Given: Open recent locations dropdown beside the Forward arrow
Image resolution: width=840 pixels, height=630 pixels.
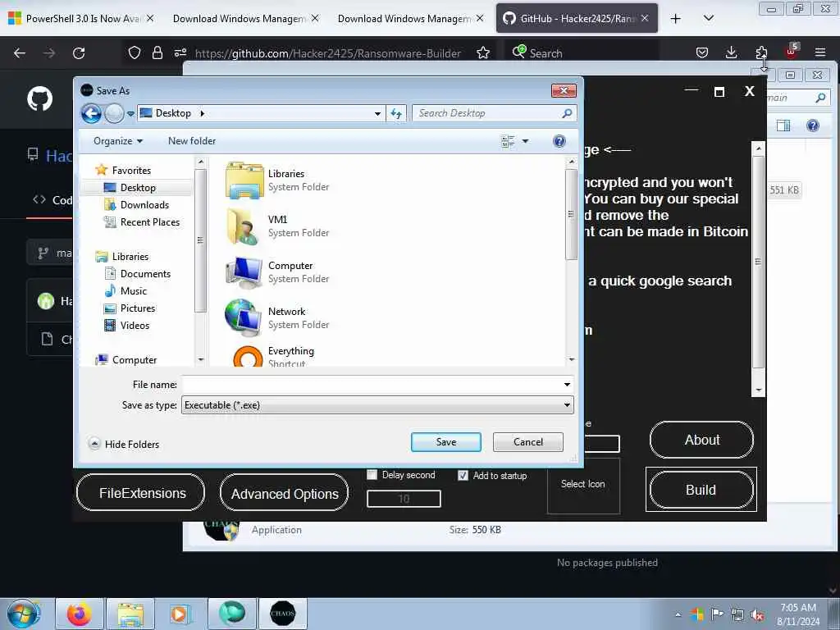Looking at the screenshot, I should [130, 113].
